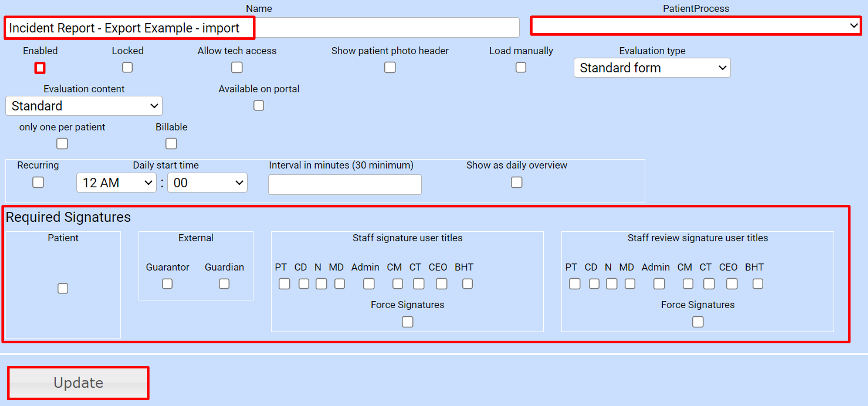
Task: Check CEO under Staff review signature titles
Action: 732,284
